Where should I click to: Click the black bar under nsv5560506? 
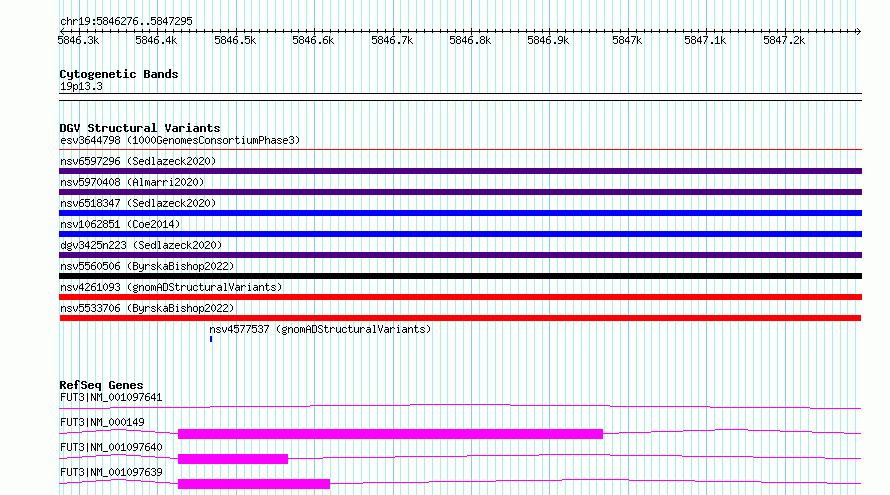[x=460, y=276]
